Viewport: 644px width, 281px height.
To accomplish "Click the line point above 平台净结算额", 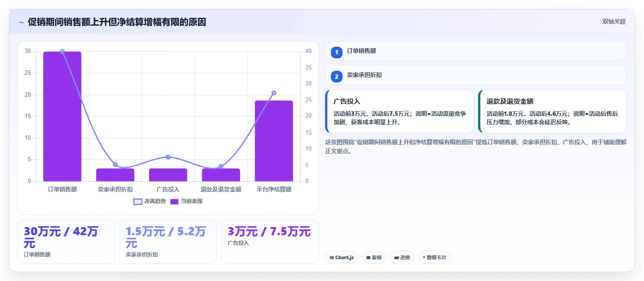I will pyautogui.click(x=274, y=93).
